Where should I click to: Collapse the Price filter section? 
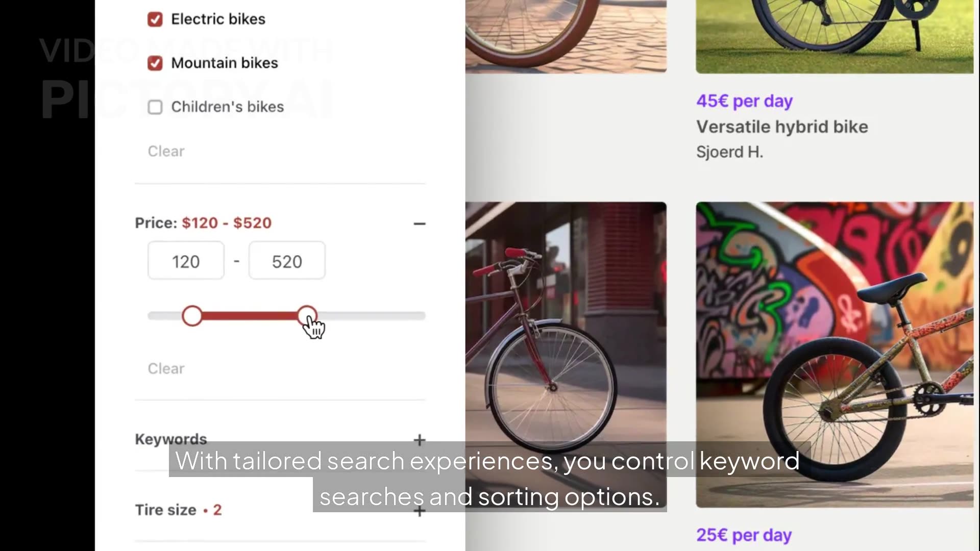point(420,223)
